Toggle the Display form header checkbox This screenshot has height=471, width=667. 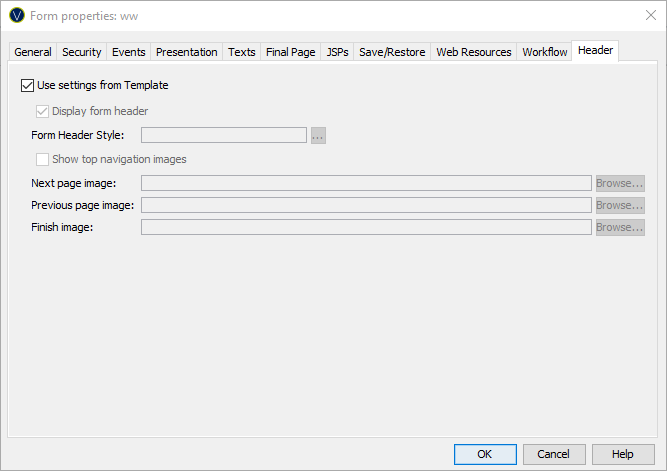(43, 112)
